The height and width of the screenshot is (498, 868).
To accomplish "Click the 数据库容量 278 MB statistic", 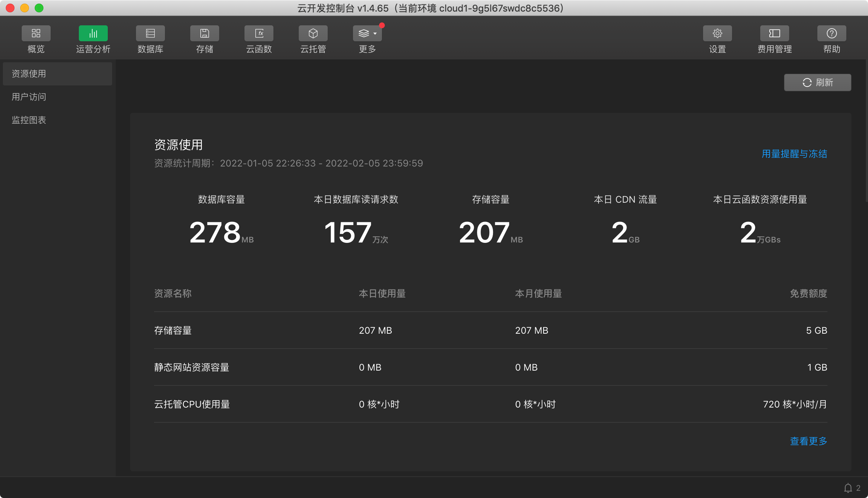I will point(221,232).
